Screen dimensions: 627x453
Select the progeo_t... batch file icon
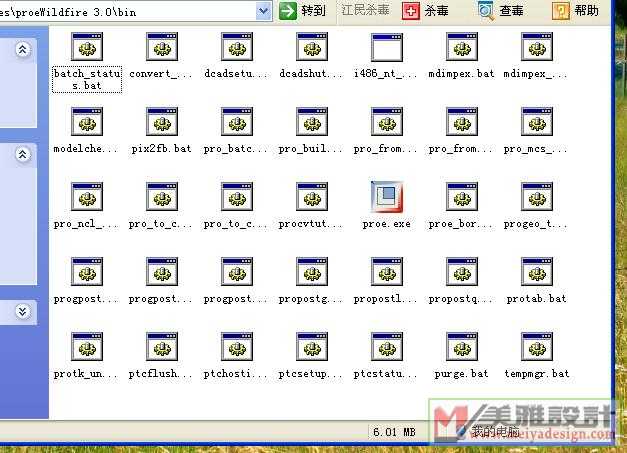tap(537, 197)
